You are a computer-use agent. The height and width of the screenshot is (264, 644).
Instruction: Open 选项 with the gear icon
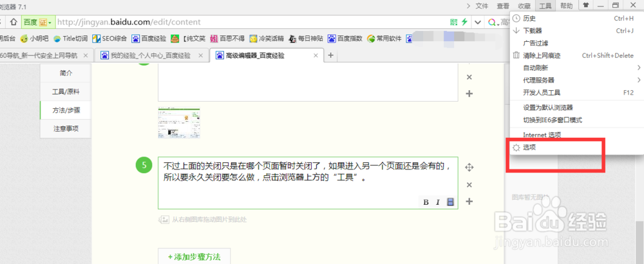click(x=576, y=147)
